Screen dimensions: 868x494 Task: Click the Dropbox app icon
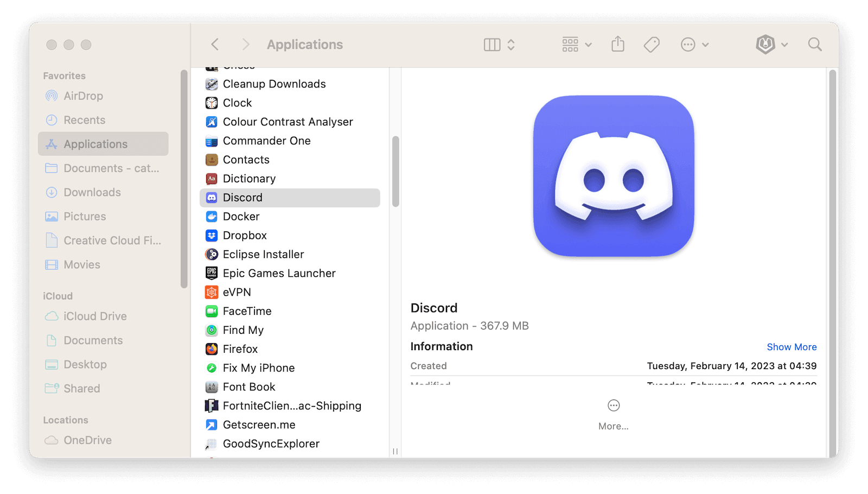click(211, 235)
